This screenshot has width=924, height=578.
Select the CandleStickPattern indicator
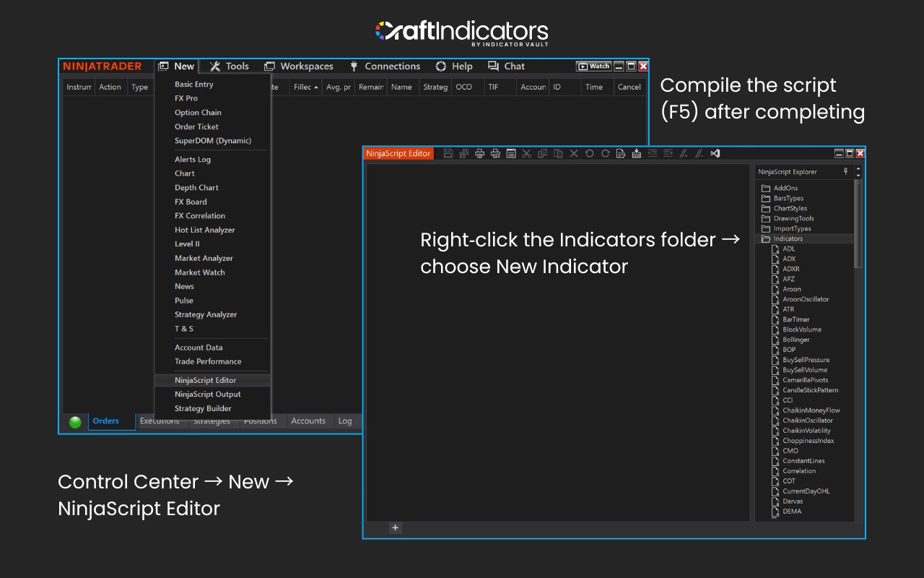(x=811, y=390)
